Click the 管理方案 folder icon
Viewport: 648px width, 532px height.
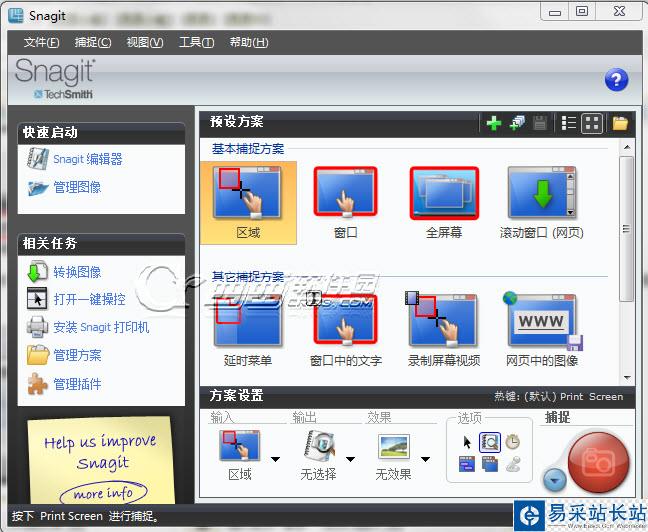38,355
